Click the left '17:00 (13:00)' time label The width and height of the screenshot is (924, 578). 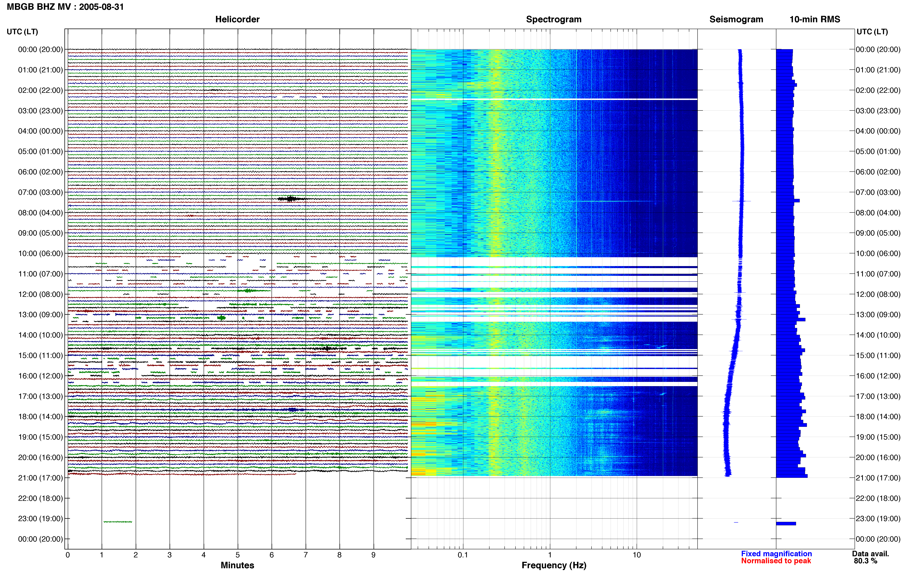click(x=41, y=396)
